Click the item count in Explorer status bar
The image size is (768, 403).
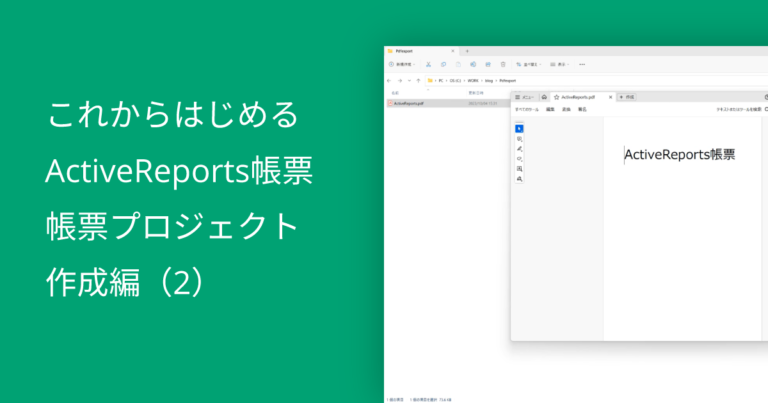click(x=395, y=400)
